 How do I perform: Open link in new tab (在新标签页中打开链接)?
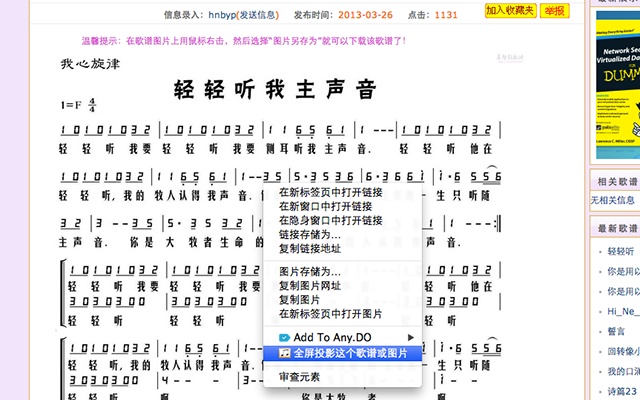click(x=330, y=192)
